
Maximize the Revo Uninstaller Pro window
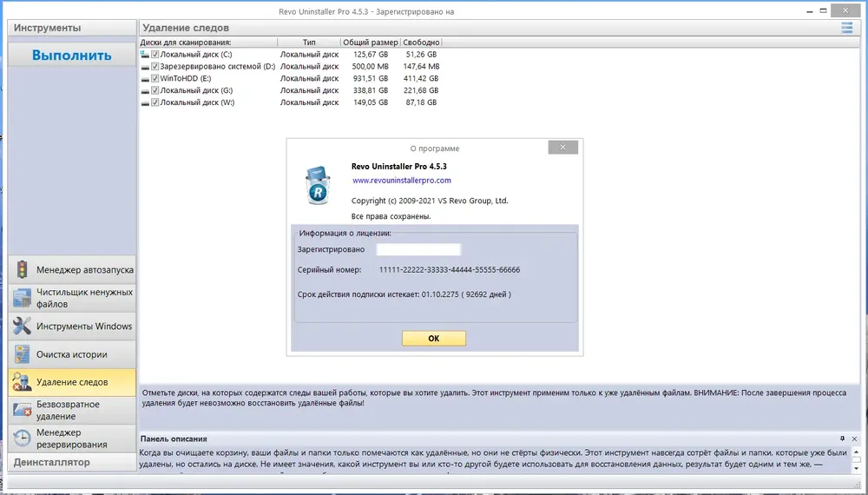point(823,11)
